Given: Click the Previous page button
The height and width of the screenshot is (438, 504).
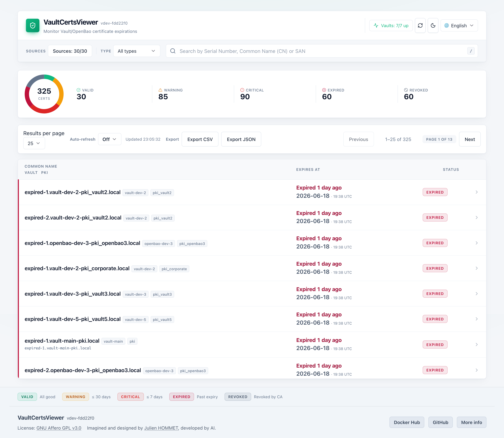Looking at the screenshot, I should pyautogui.click(x=358, y=139).
